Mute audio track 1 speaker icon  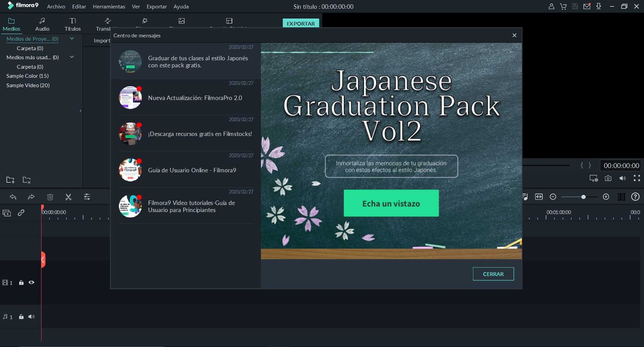tap(31, 317)
